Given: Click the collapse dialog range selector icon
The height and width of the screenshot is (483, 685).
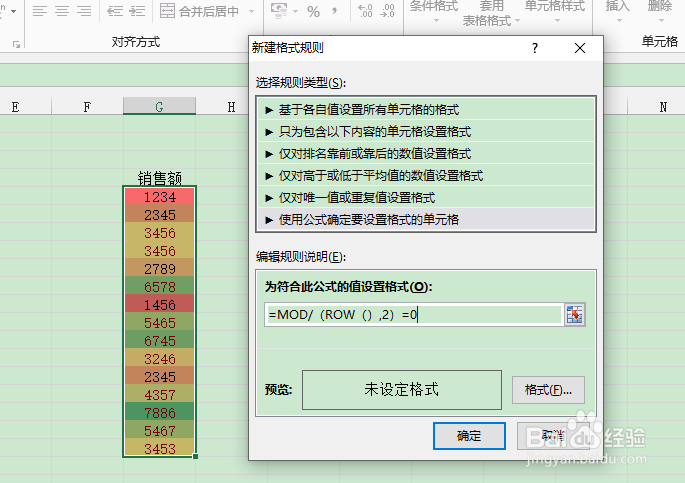Looking at the screenshot, I should 574,314.
